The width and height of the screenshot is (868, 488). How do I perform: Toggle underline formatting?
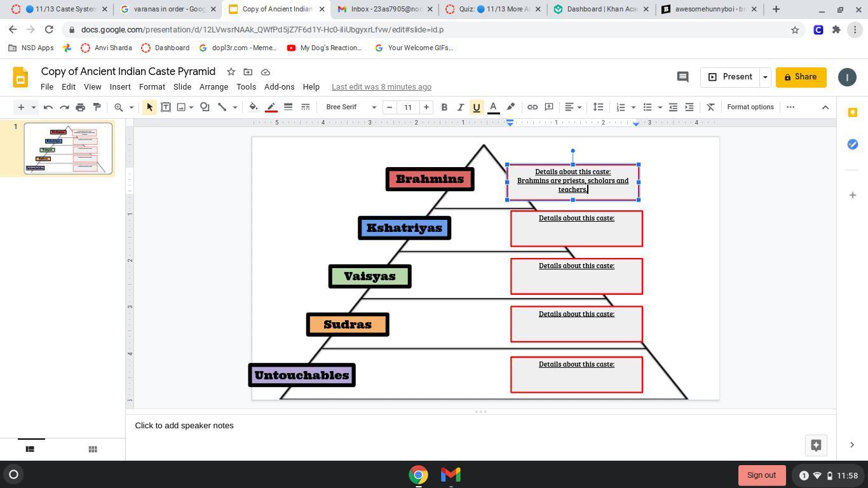(x=477, y=107)
